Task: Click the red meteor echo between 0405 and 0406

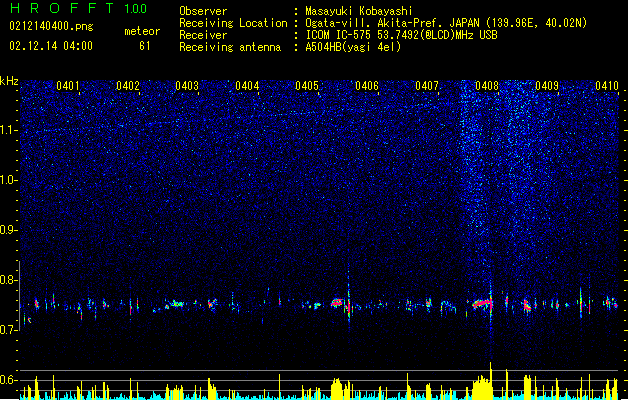Action: [337, 303]
